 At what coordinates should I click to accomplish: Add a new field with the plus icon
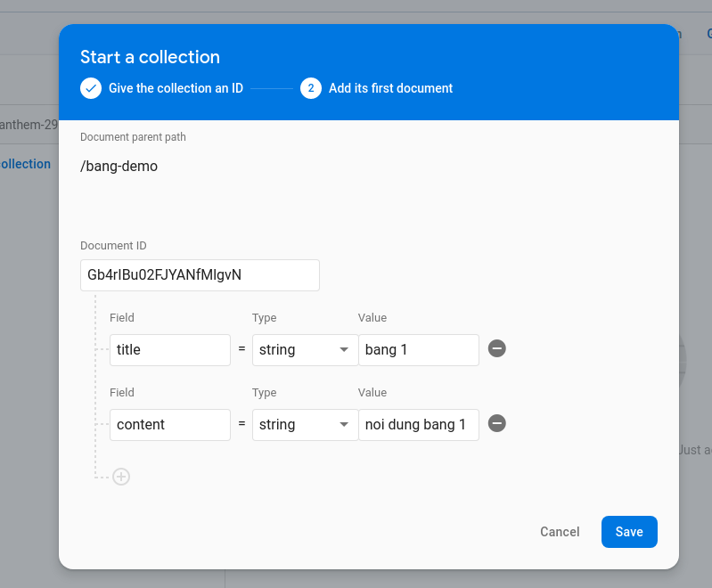121,477
